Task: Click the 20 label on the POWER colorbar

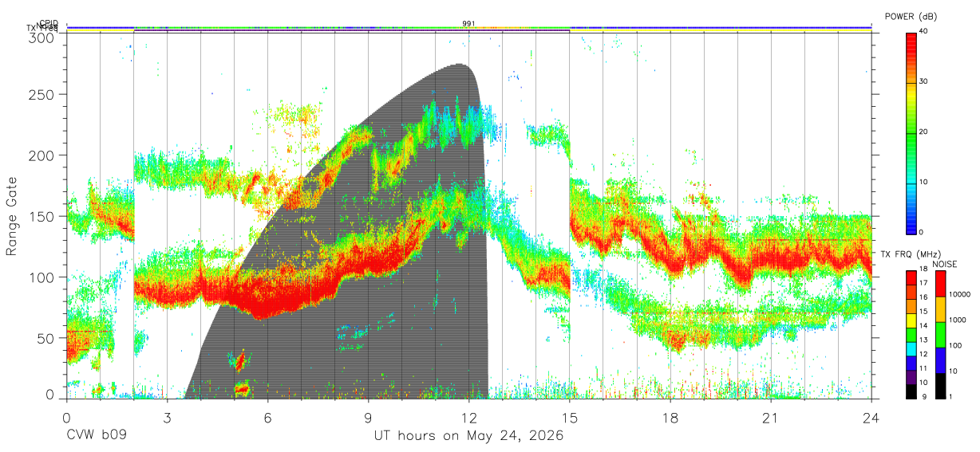Action: click(924, 132)
